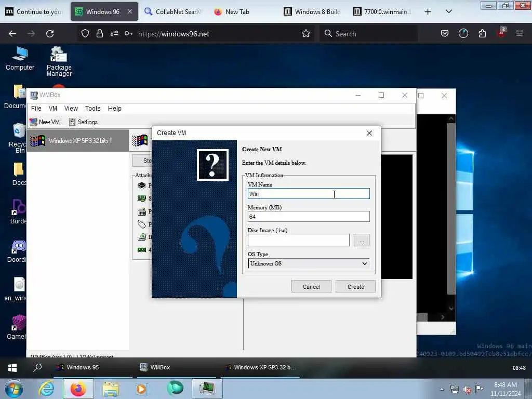The width and height of the screenshot is (532, 399).
Task: Open the Docs folder on desktop
Action: tap(19, 174)
